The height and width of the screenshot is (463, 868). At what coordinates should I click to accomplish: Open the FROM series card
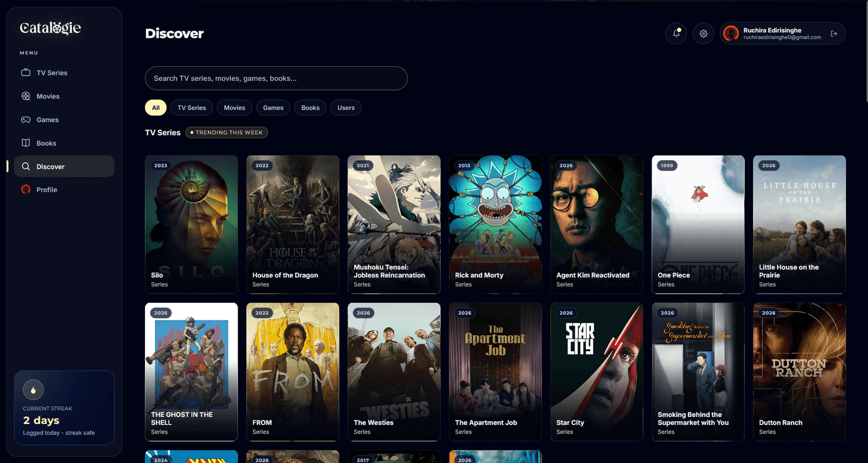click(293, 372)
